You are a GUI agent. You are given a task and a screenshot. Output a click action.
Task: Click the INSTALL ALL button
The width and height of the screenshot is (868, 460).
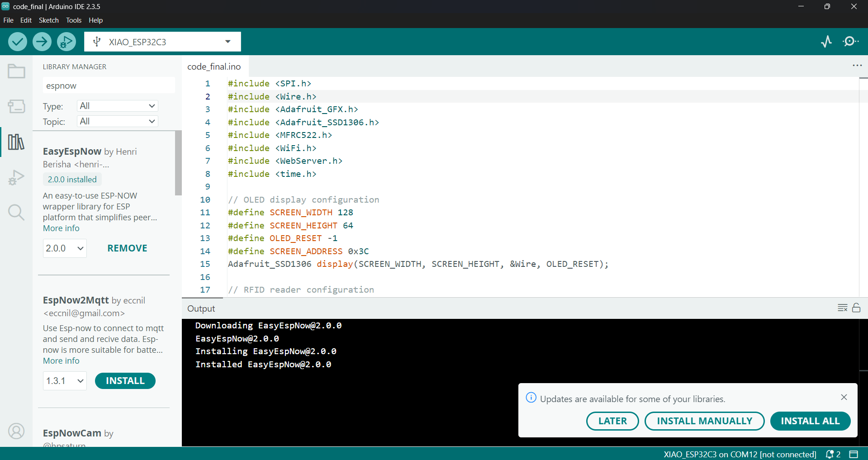810,421
